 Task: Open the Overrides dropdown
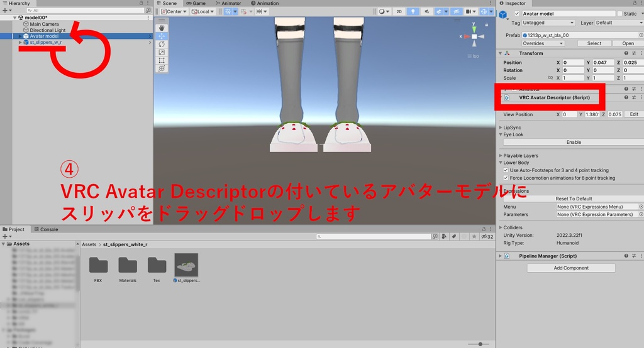click(543, 43)
